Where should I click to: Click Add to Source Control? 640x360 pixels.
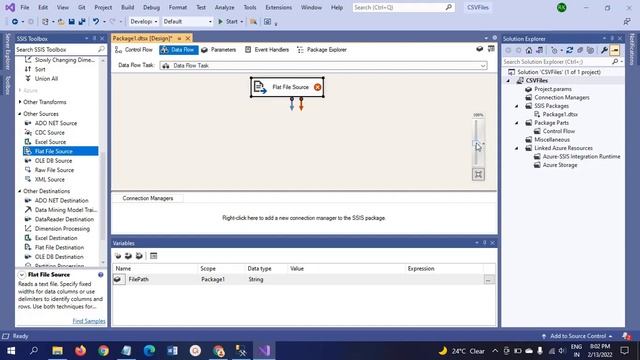click(x=578, y=336)
